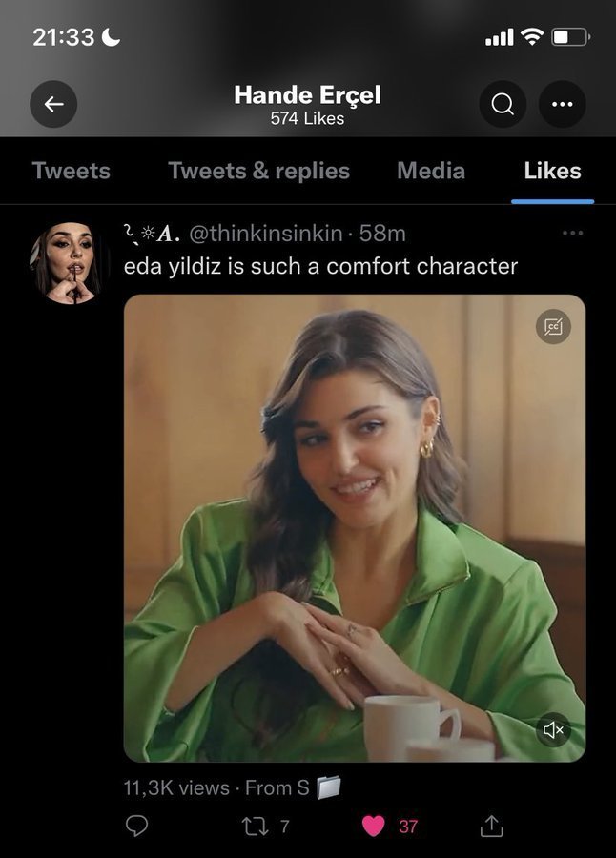Switch to the Tweets tab
Viewport: 616px width, 858px height.
coord(71,171)
